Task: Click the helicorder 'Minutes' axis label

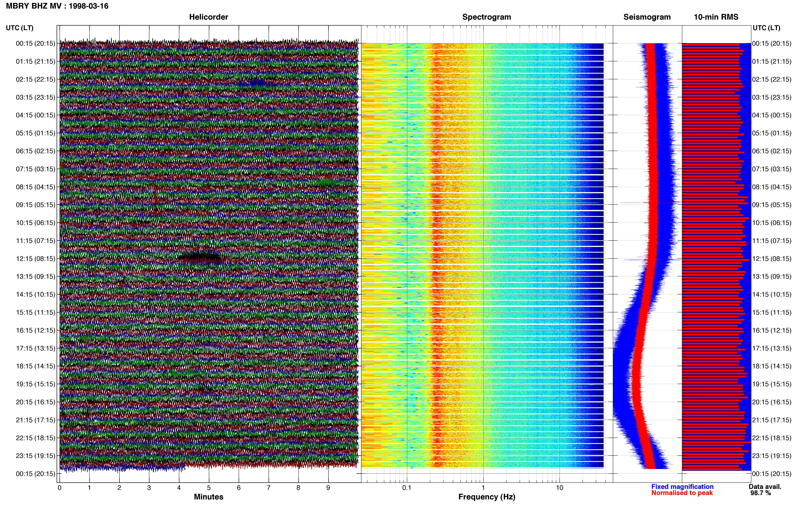Action: tap(209, 497)
